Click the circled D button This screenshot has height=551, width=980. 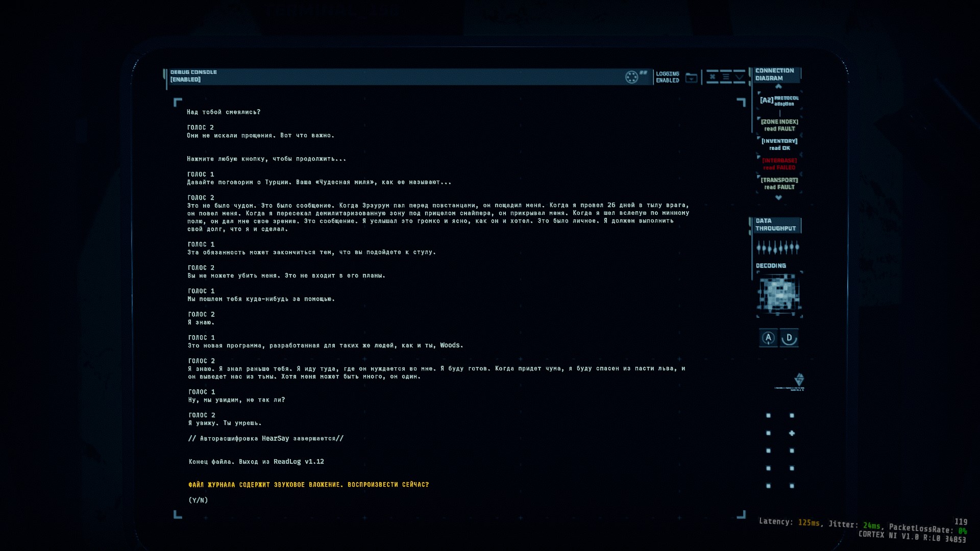[x=789, y=338]
